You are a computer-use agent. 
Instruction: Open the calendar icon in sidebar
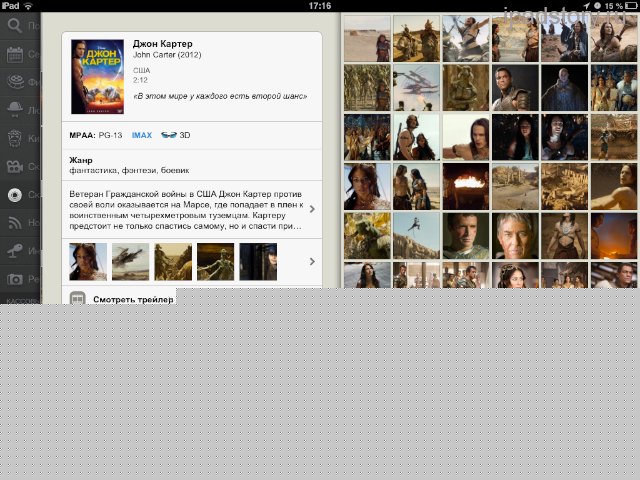pos(15,54)
